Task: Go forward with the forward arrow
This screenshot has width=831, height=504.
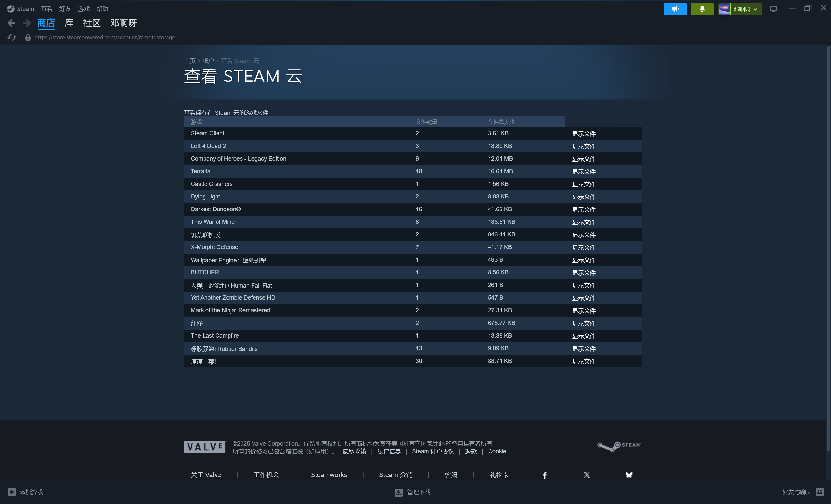Action: 27,23
